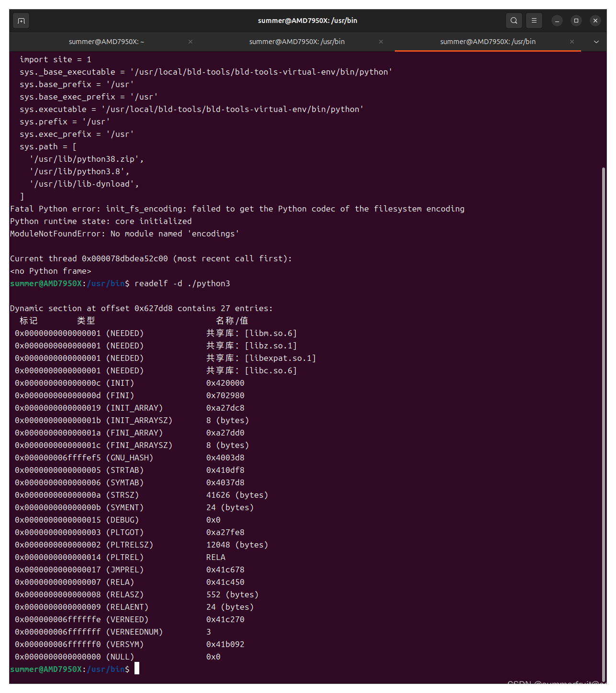Click the 标记 column header
This screenshot has height=693, width=616.
coord(29,321)
